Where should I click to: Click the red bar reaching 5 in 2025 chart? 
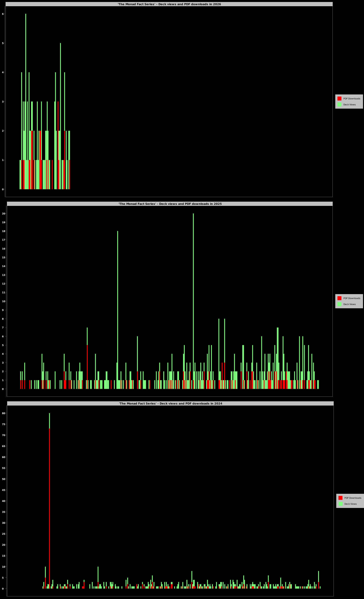pos(87,365)
